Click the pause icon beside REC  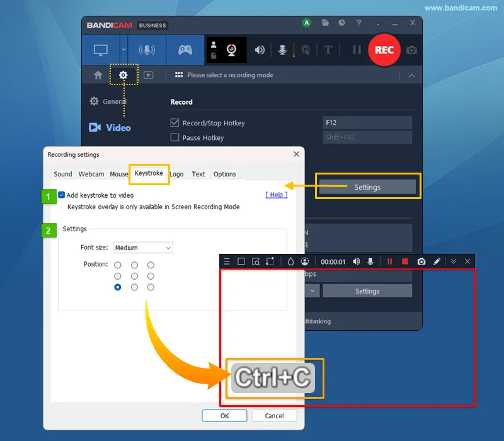pos(357,50)
